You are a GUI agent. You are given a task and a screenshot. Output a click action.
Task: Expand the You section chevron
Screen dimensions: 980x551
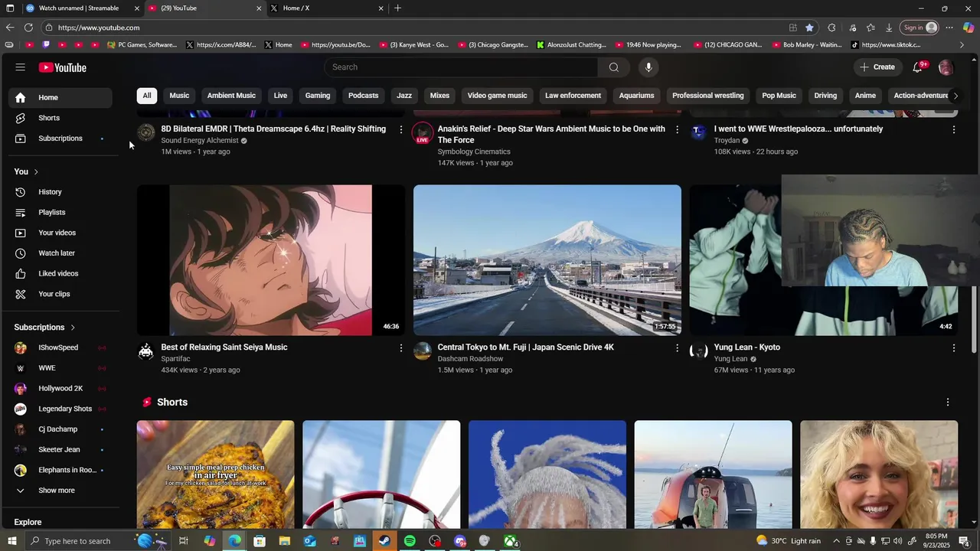click(x=36, y=171)
